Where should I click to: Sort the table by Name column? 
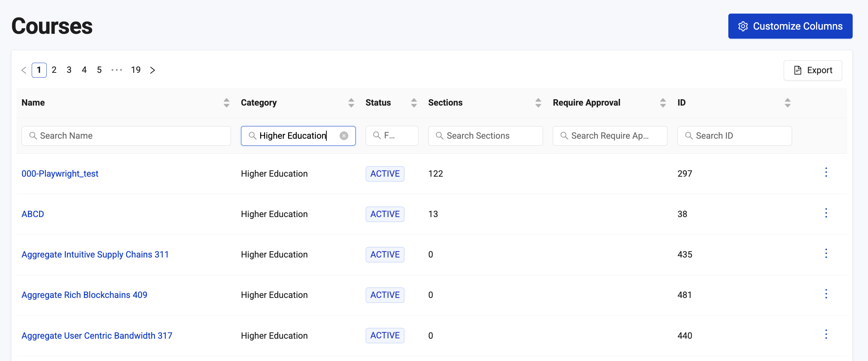(x=226, y=103)
